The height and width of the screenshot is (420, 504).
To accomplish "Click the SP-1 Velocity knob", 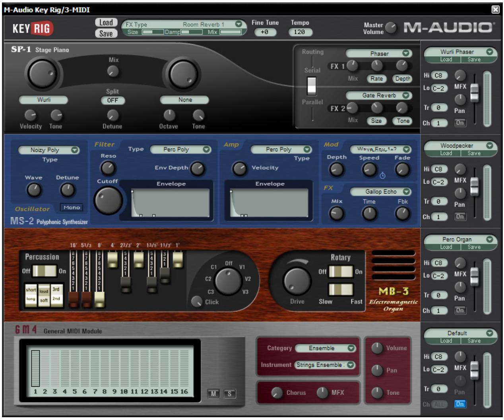I will point(31,116).
